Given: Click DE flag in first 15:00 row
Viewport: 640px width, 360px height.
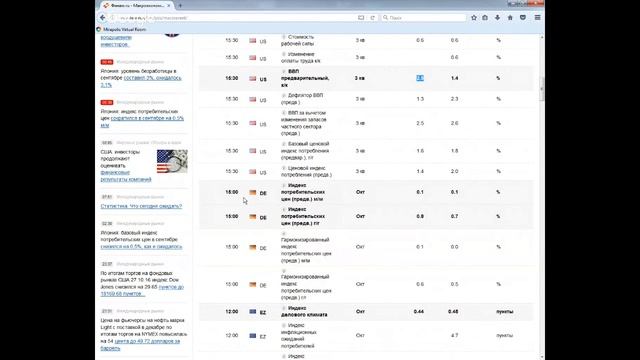Looking at the screenshot, I should [x=253, y=192].
